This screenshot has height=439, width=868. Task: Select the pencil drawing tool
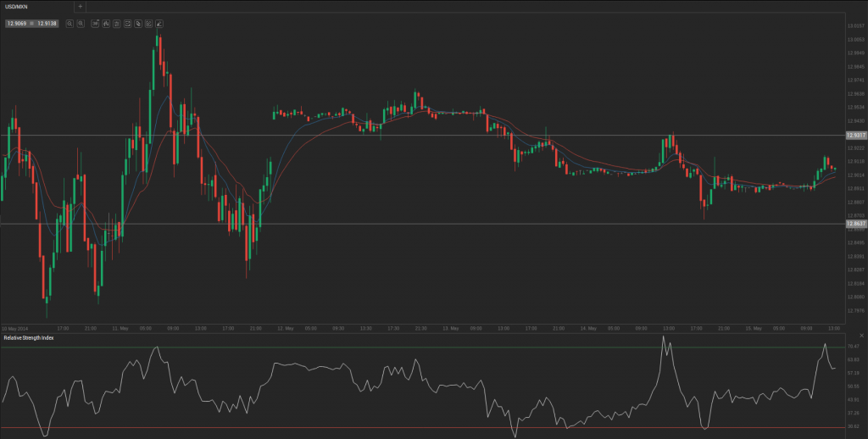point(159,24)
